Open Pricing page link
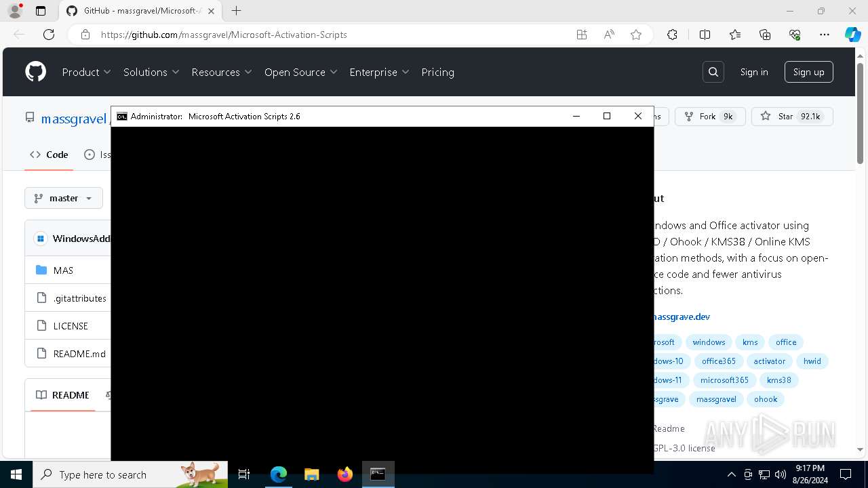The image size is (868, 488). coord(437,72)
